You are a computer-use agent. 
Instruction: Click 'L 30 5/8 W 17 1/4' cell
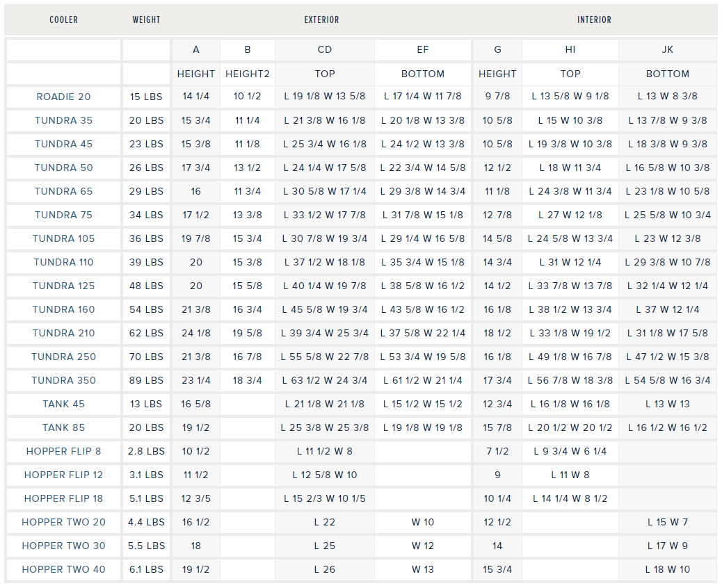(325, 191)
